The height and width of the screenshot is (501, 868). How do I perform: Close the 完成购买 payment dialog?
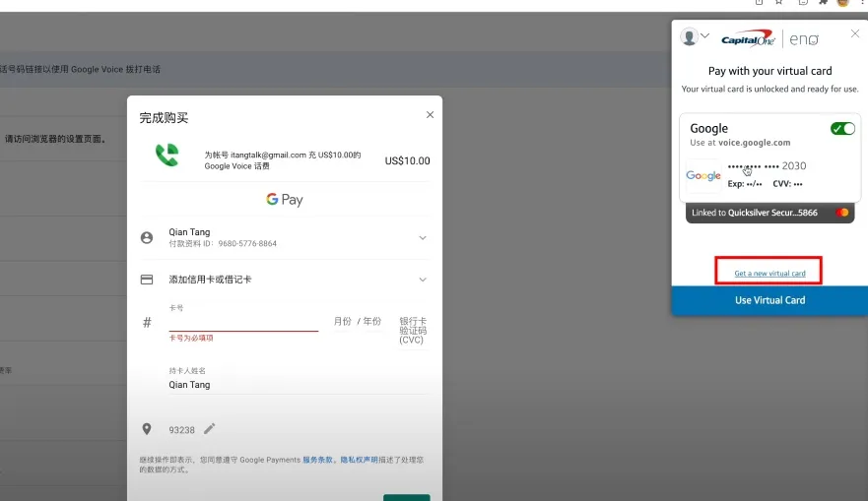click(430, 115)
